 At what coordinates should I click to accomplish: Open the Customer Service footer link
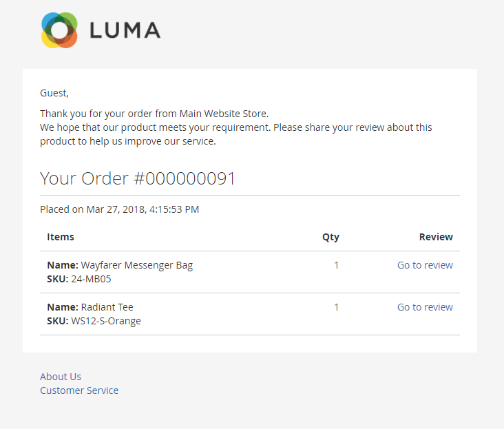pos(79,390)
